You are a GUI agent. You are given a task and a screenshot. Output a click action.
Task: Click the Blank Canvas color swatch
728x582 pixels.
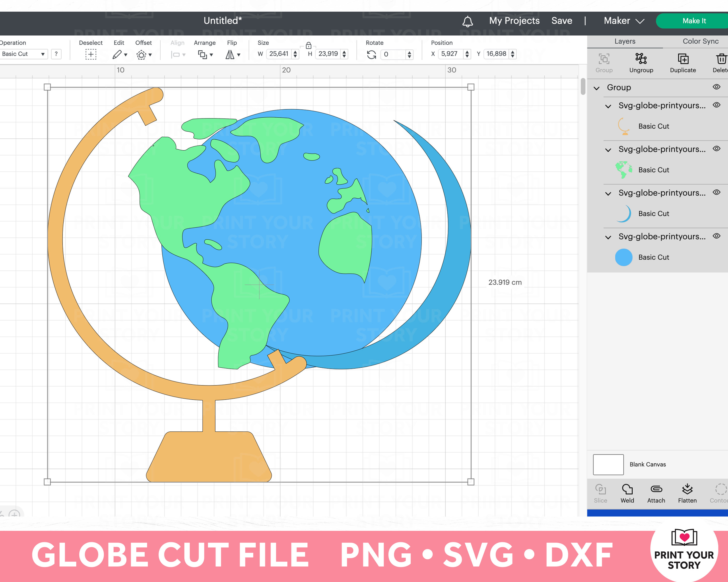608,464
